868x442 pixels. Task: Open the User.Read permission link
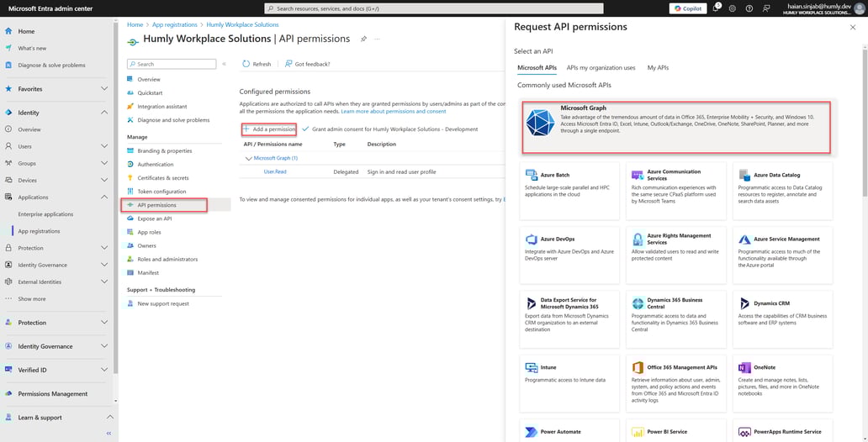[275, 171]
